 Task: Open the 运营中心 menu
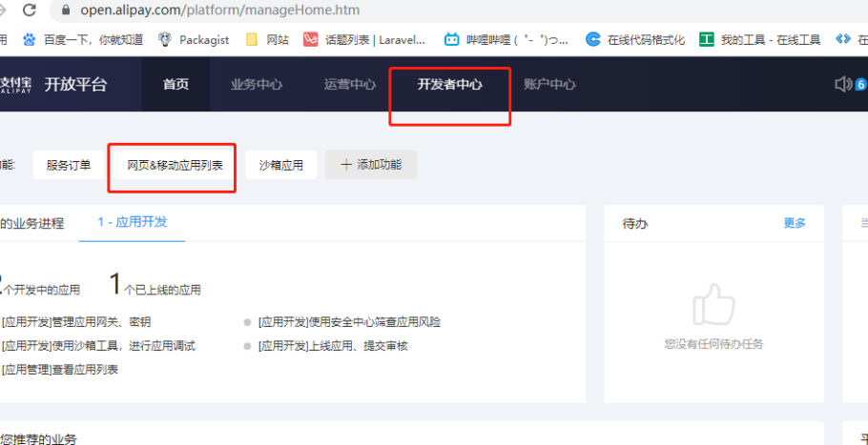click(x=350, y=84)
